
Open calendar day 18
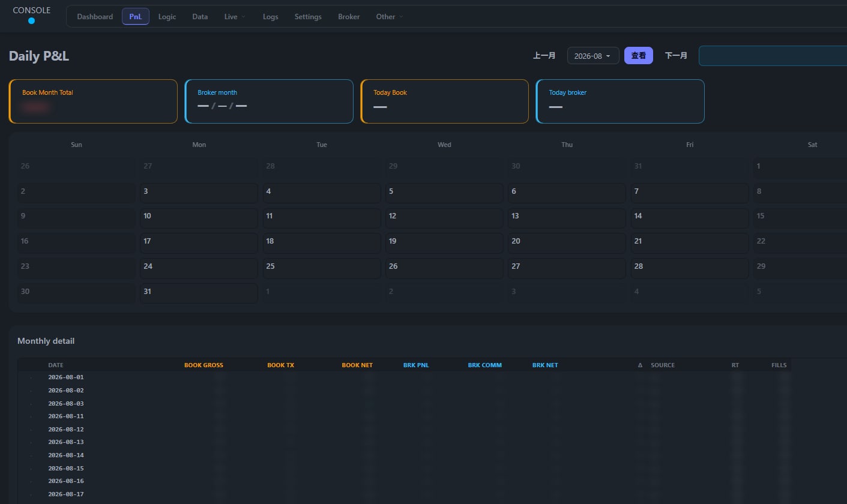pyautogui.click(x=322, y=243)
